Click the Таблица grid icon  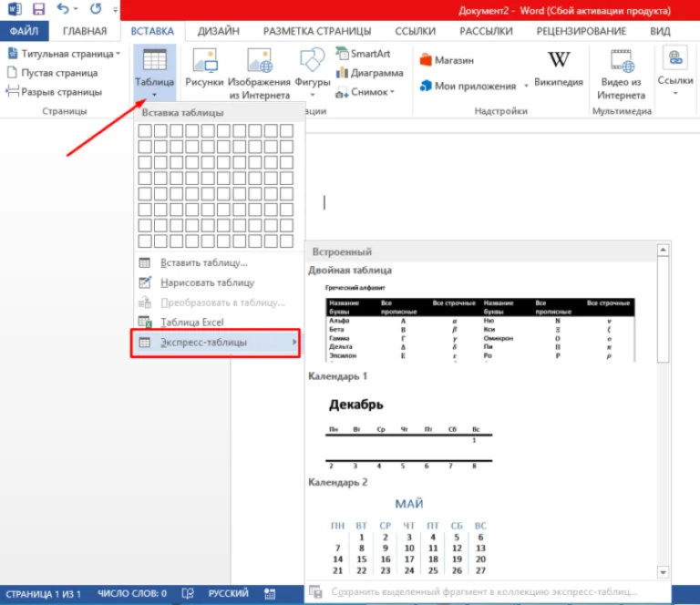coord(154,60)
